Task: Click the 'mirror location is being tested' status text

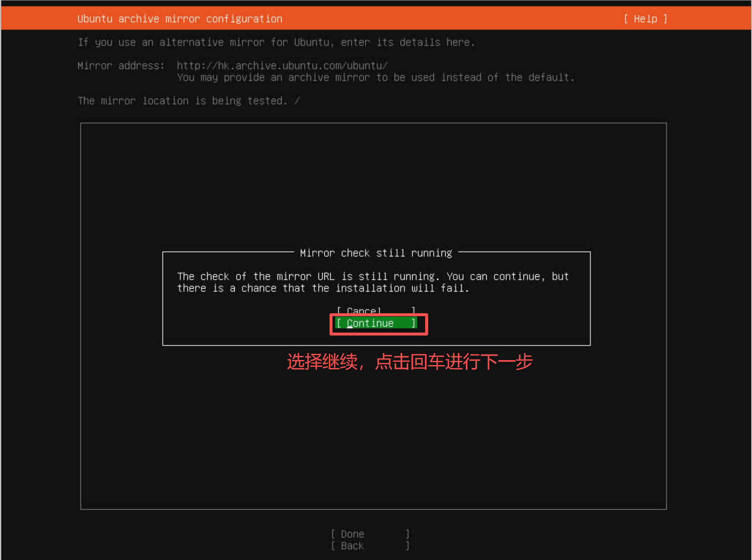Action: pos(182,101)
